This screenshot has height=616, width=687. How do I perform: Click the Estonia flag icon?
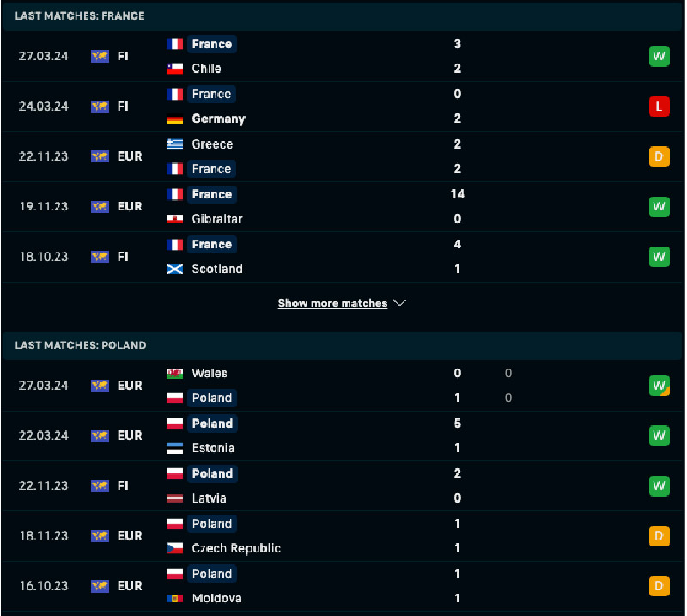click(175, 448)
